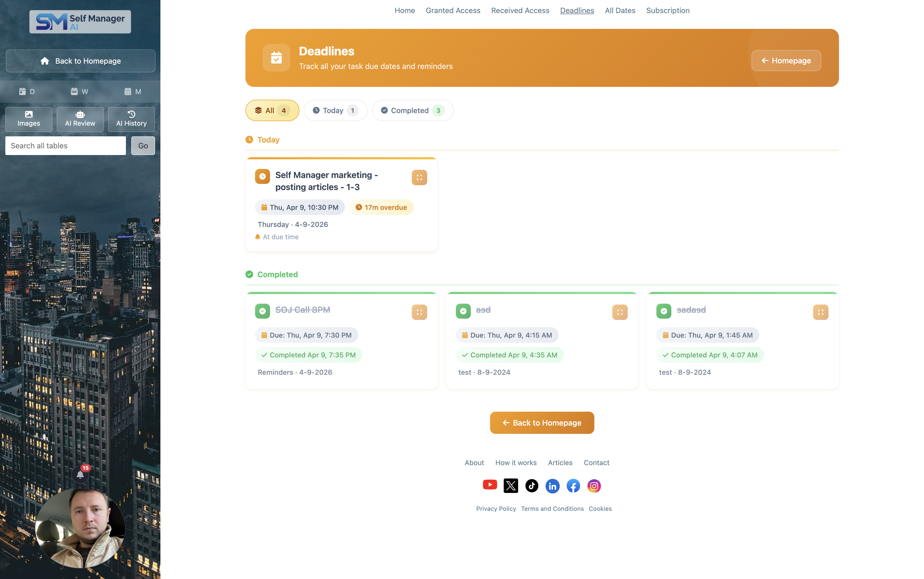Uncheck the SOJ Call 8PM task
924x579 pixels.
click(262, 311)
